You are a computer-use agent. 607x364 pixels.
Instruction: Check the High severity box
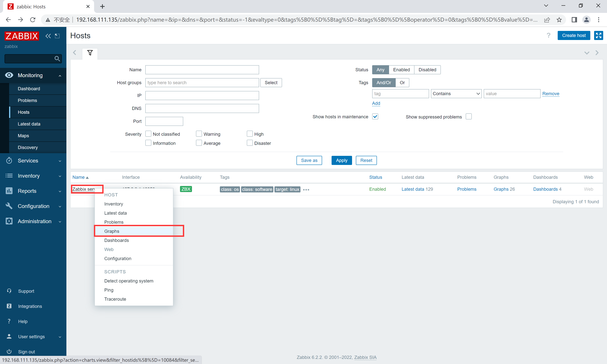[x=250, y=134]
